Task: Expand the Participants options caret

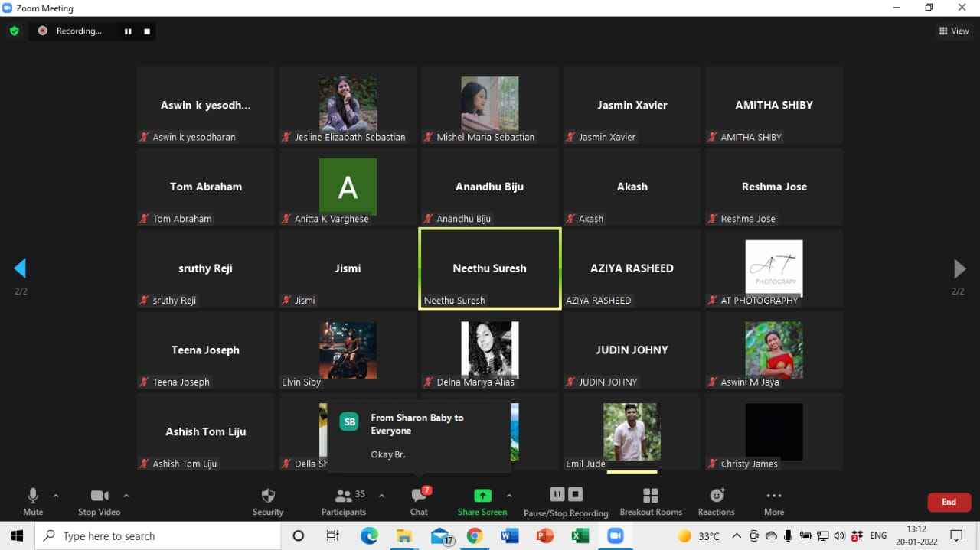Action: click(381, 496)
